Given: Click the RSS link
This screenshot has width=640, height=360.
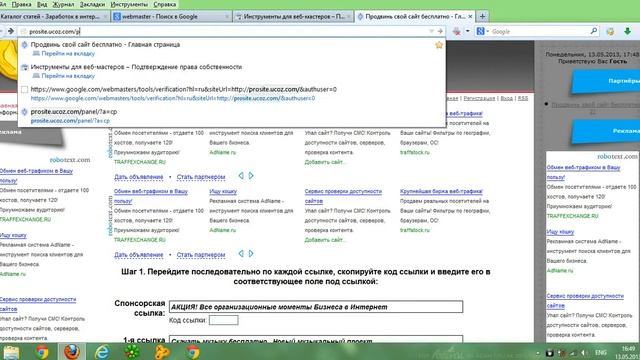Looking at the screenshot, I should (x=523, y=98).
